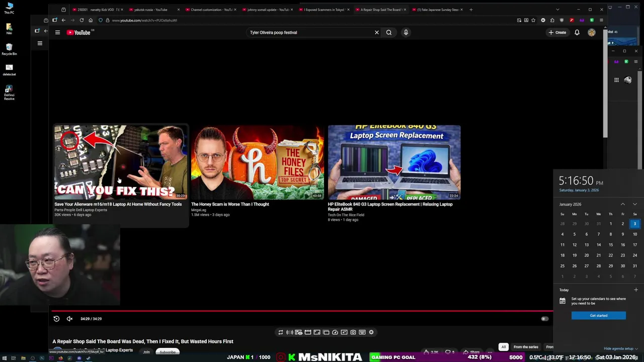Open the YouTube hamburger guide menu
The width and height of the screenshot is (644, 362).
click(57, 32)
